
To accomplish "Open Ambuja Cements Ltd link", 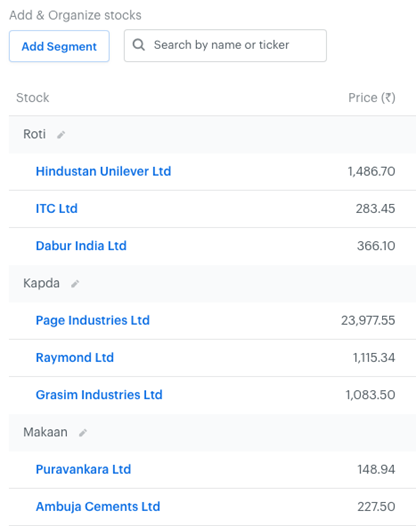I will tap(98, 507).
